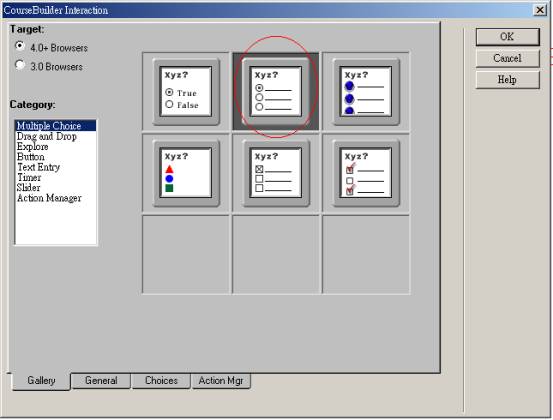This screenshot has width=553, height=420.
Task: Select the Timer category
Action: 29,177
